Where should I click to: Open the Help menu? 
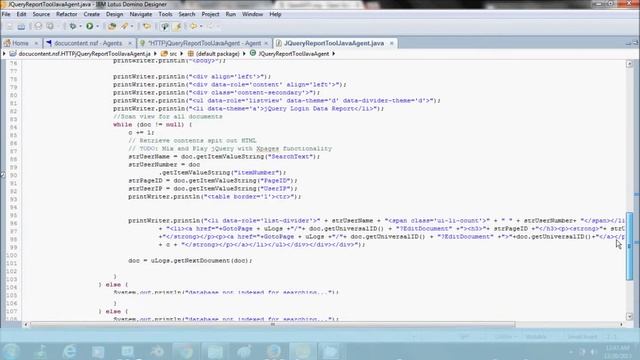pos(275,14)
